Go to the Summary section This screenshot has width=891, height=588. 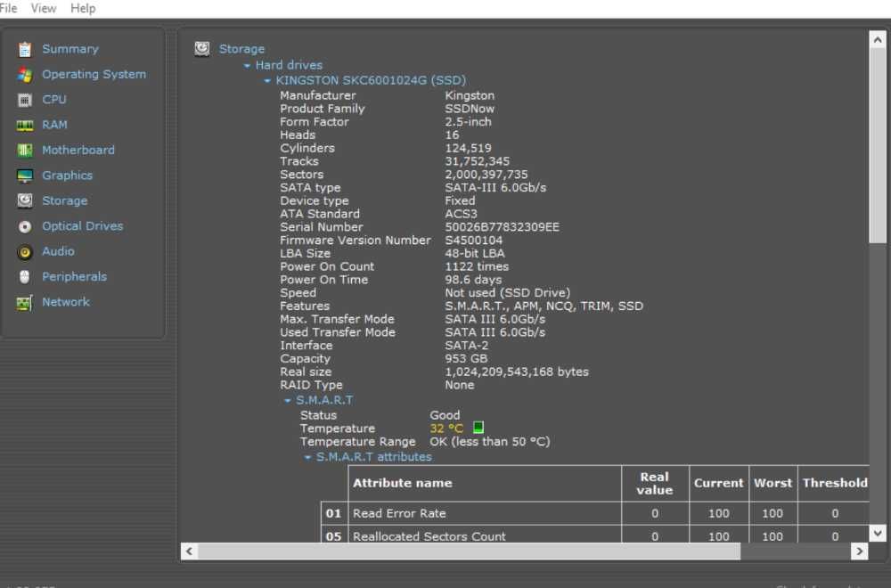tap(70, 49)
